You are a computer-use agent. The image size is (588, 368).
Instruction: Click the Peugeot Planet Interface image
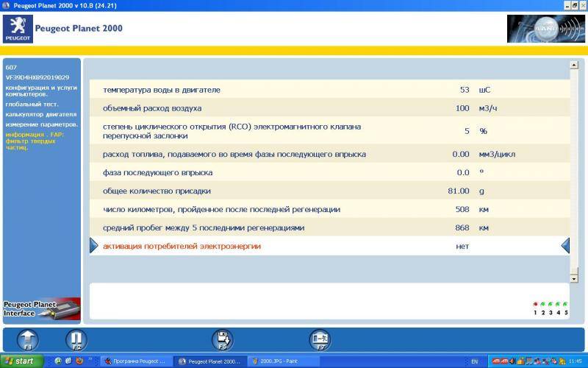(40, 308)
